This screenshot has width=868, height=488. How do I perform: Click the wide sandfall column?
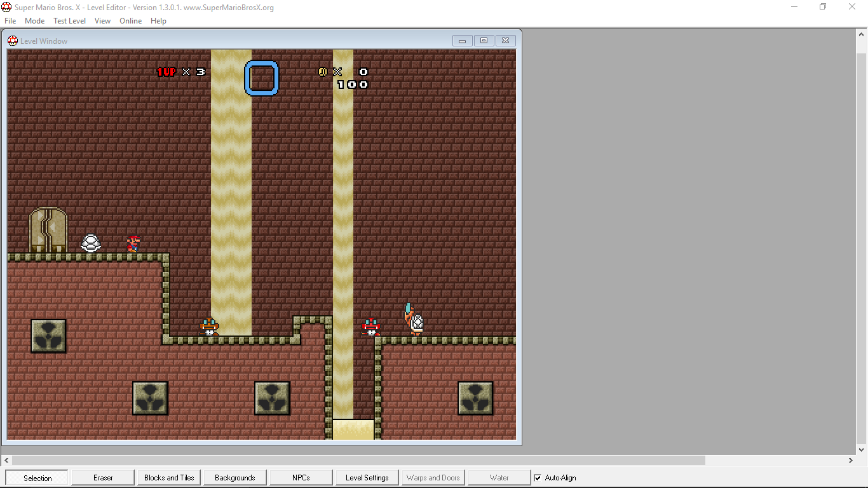[231, 193]
